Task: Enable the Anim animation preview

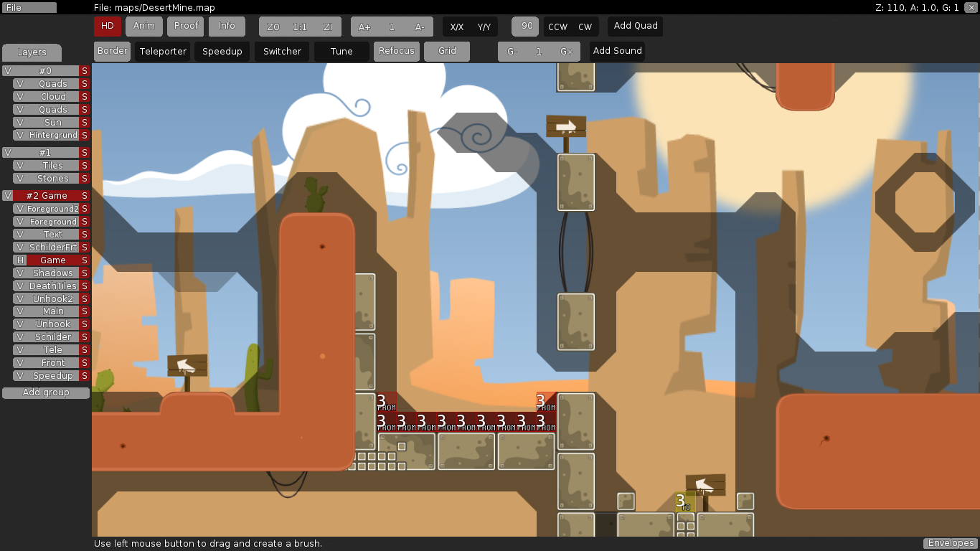Action: pyautogui.click(x=143, y=26)
